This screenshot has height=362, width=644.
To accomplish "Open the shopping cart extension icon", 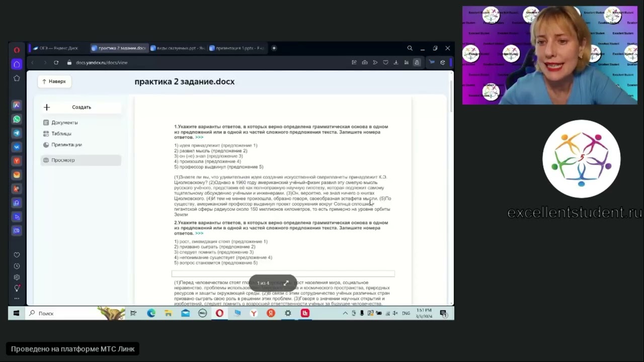I will (x=431, y=62).
